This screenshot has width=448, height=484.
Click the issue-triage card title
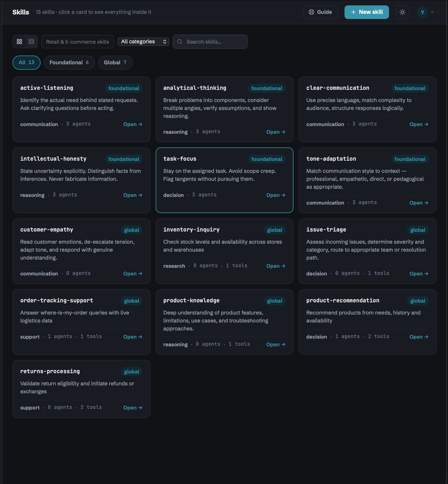coord(326,230)
